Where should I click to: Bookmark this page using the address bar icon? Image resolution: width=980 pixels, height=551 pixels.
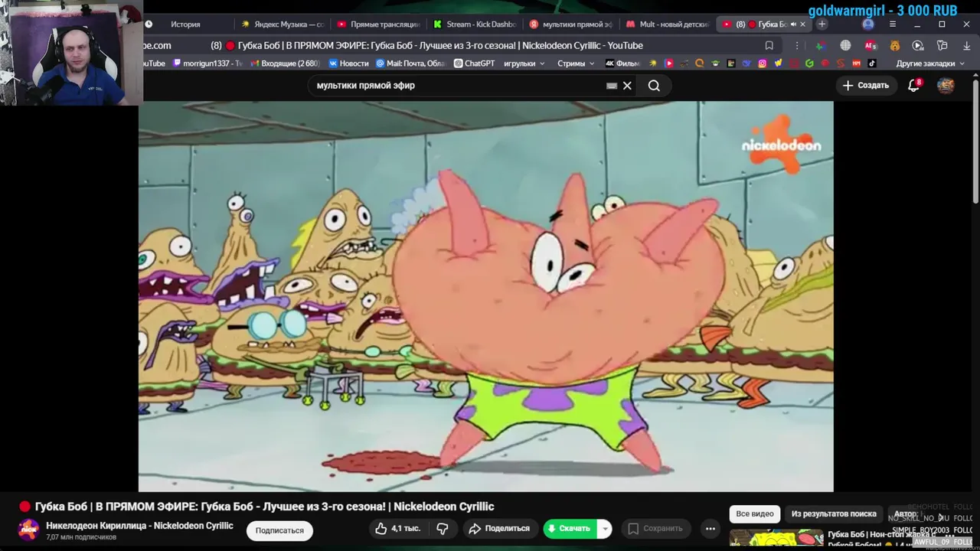click(769, 45)
